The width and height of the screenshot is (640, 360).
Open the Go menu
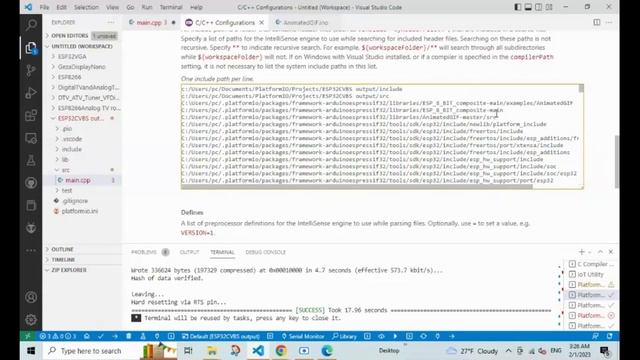click(130, 7)
